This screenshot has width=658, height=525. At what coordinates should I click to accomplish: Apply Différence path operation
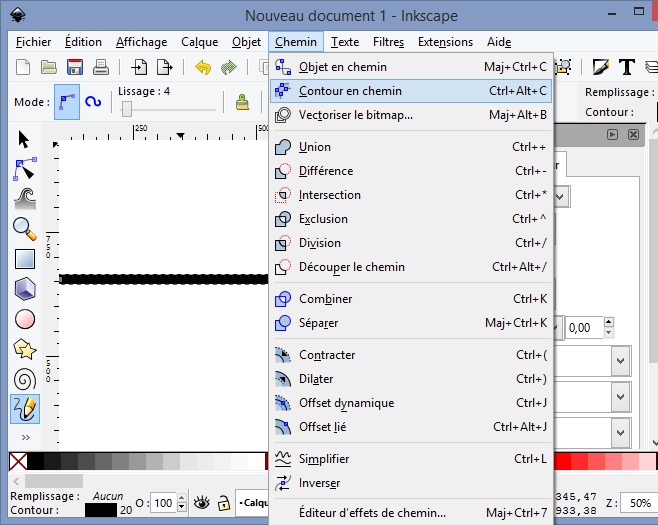pos(411,171)
